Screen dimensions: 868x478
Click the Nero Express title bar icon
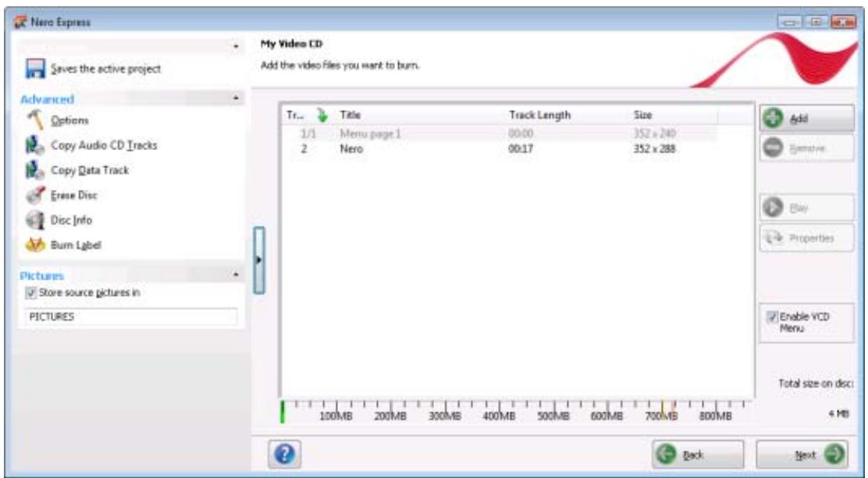pos(20,22)
